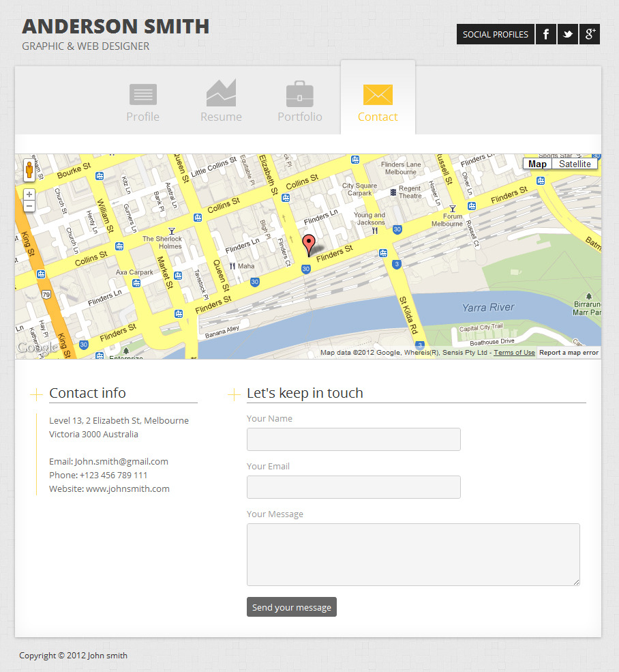
Task: Click the yellow Contact envelope icon
Action: coord(378,95)
